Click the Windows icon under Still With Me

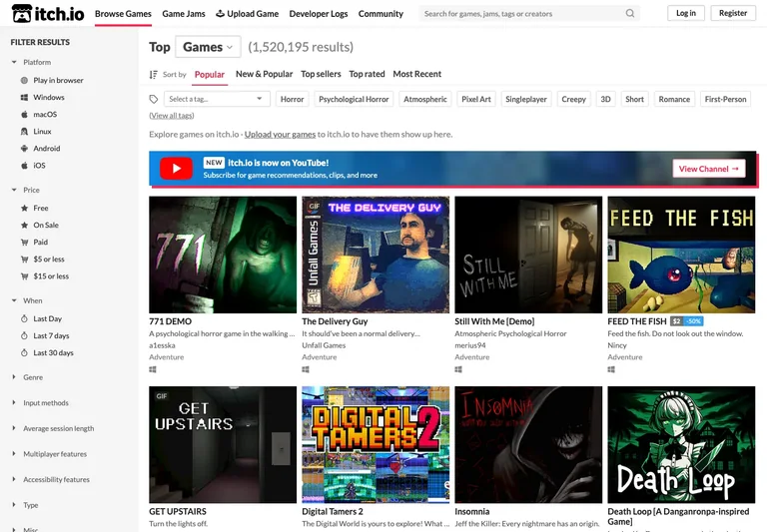(458, 369)
